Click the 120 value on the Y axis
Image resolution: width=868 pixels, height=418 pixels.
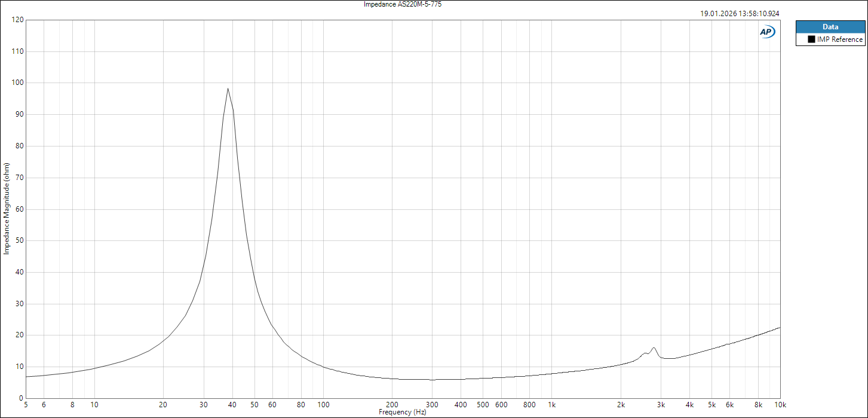(x=17, y=20)
